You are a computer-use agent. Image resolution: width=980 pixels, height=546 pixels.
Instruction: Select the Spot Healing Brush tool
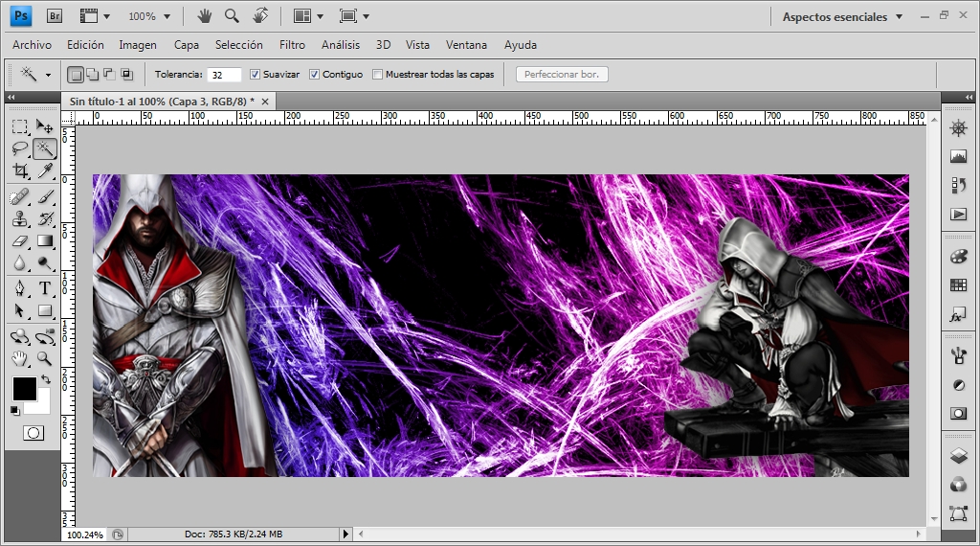[20, 197]
